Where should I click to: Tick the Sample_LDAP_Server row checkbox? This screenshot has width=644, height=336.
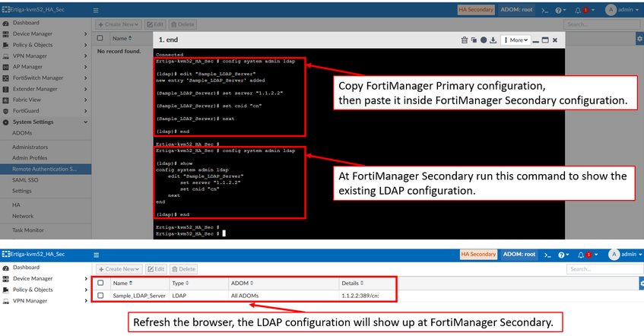(x=100, y=296)
